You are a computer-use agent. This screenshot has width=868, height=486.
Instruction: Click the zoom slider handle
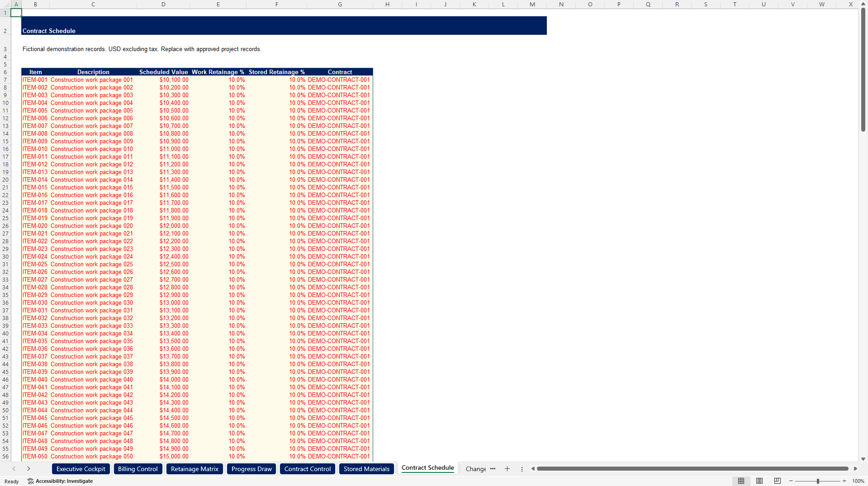point(818,481)
